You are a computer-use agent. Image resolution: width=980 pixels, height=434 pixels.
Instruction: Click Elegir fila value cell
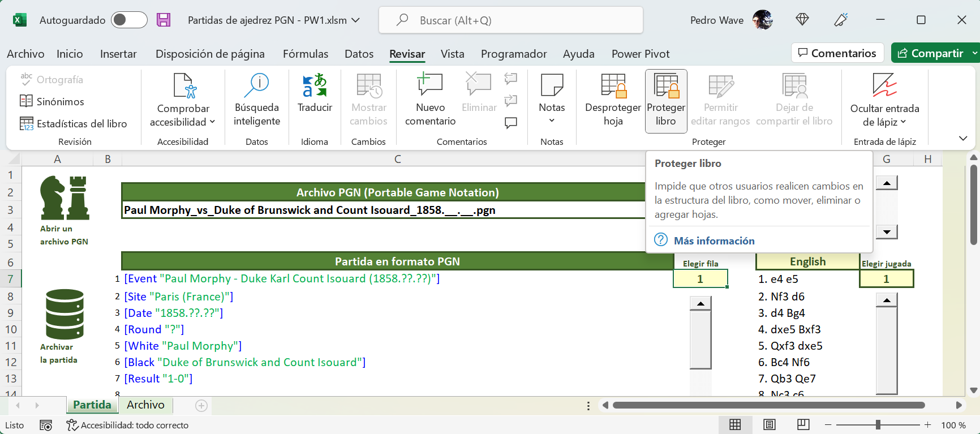700,278
